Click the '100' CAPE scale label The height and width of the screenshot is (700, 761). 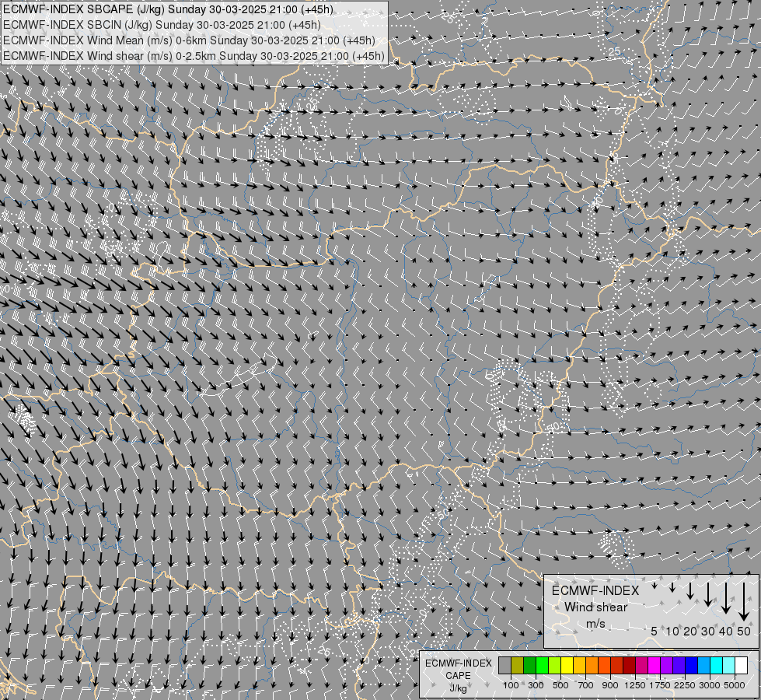coord(511,685)
